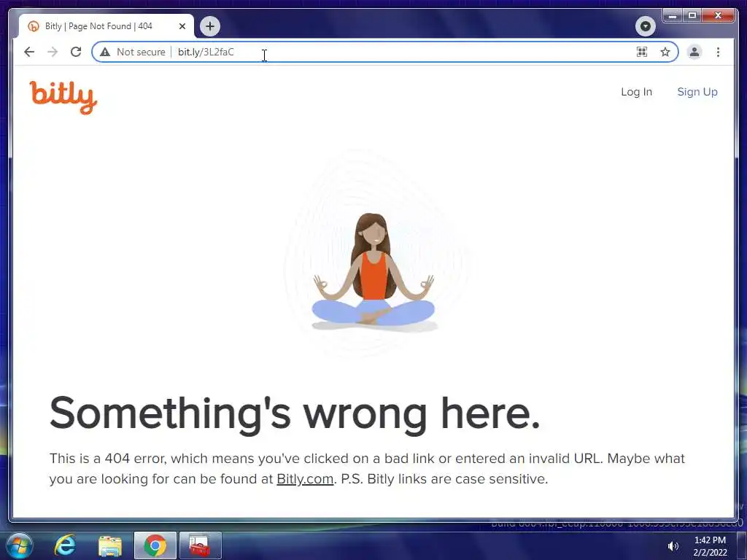Click the 'Something's wrong here.' heading
The image size is (747, 560).
click(x=295, y=413)
